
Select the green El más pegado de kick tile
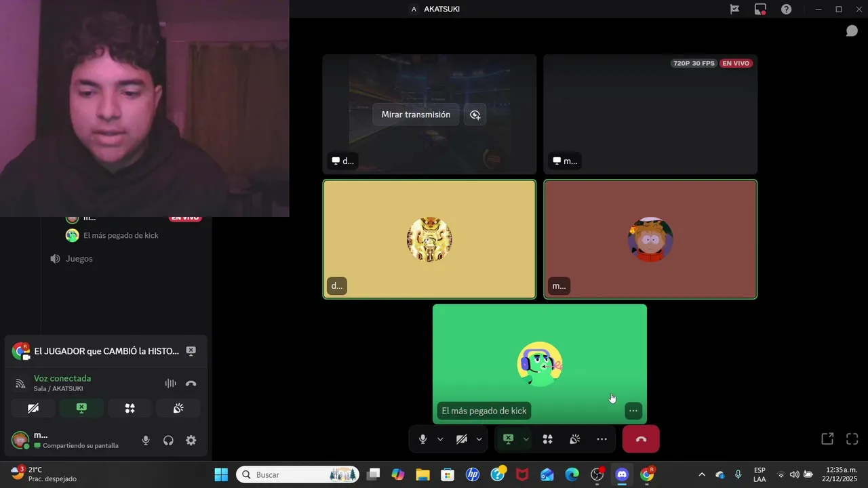click(540, 364)
